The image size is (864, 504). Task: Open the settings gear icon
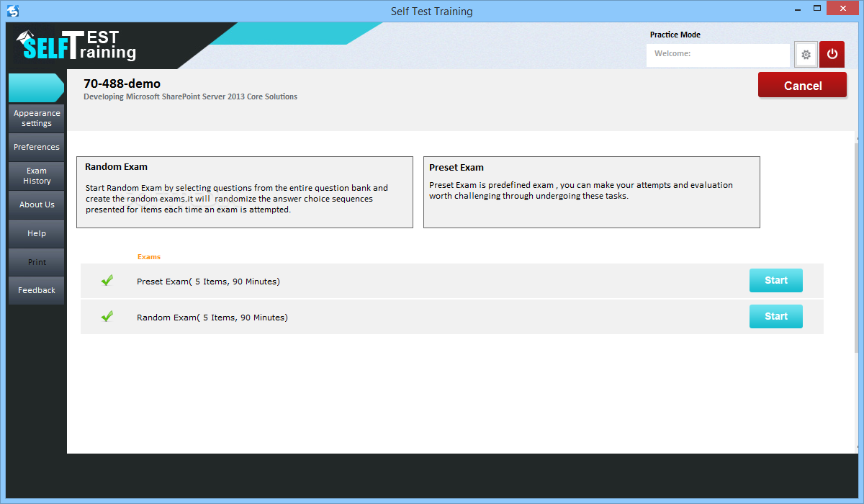806,55
